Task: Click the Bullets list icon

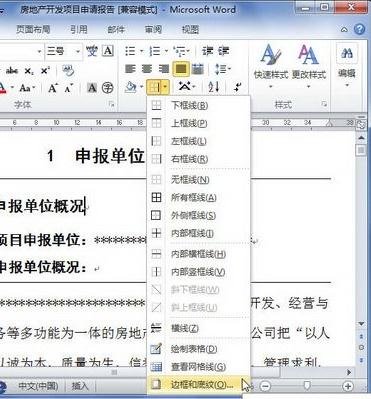Action: 130,51
